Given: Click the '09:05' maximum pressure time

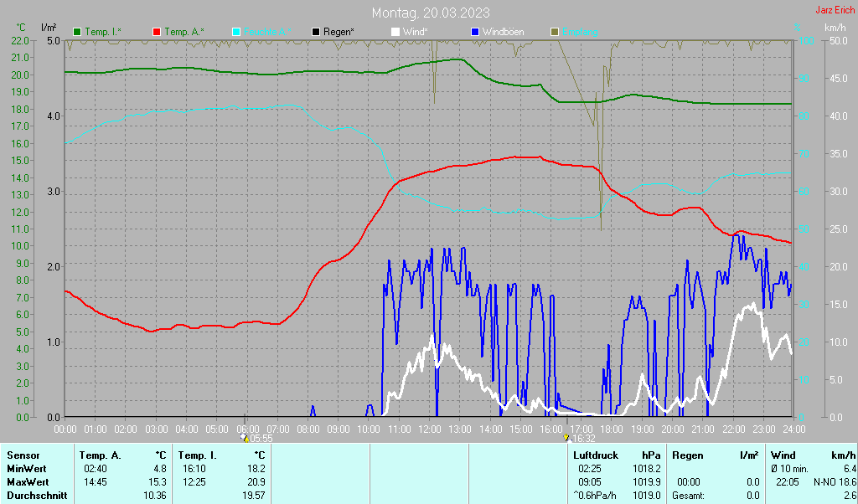Looking at the screenshot, I should point(589,483).
